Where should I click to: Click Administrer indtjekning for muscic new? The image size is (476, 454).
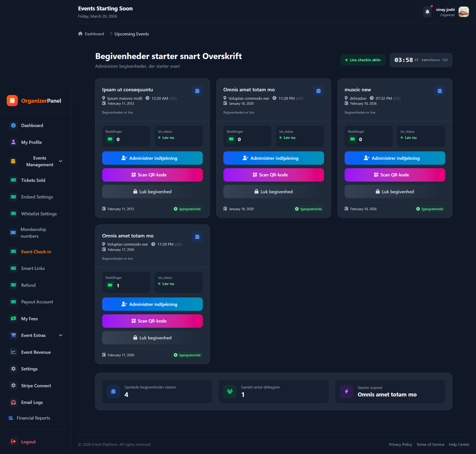[x=395, y=158]
